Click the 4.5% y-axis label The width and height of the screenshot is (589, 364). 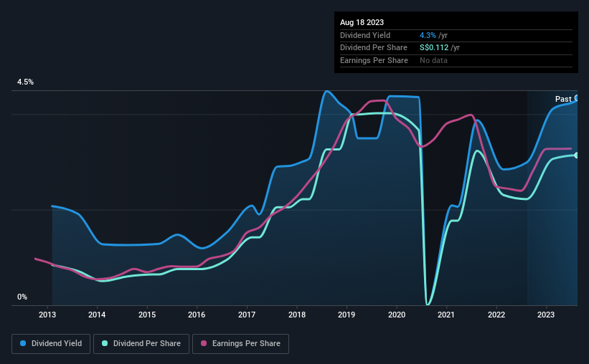pyautogui.click(x=26, y=82)
